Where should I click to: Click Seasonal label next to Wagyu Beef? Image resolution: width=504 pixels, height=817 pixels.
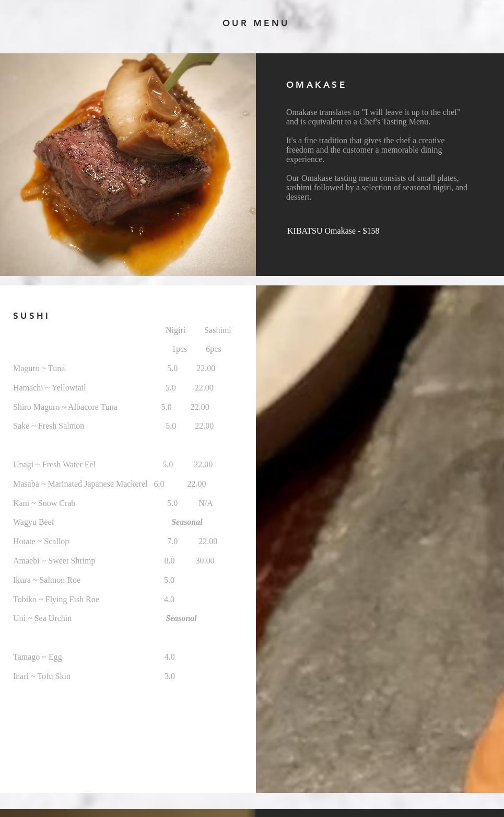pos(187,522)
